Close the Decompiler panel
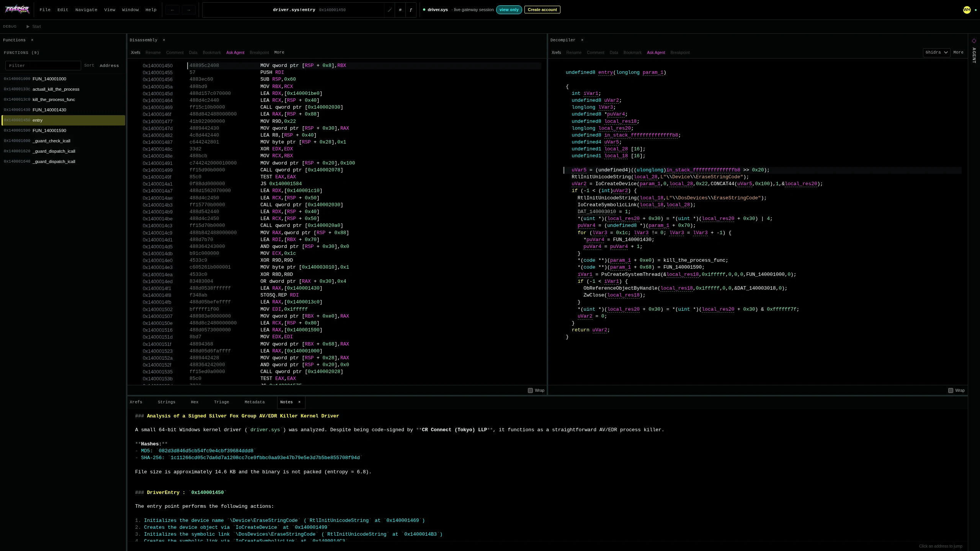The height and width of the screenshot is (551, 980). pos(582,40)
